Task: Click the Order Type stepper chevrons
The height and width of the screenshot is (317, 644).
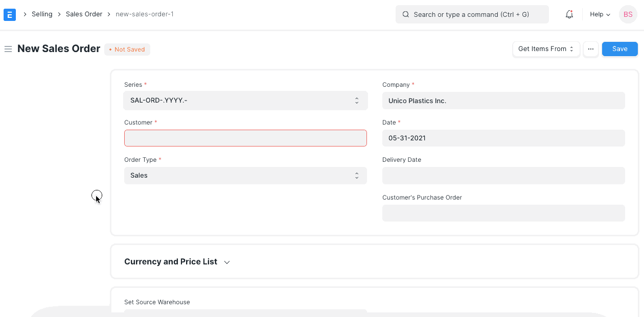Action: tap(357, 175)
